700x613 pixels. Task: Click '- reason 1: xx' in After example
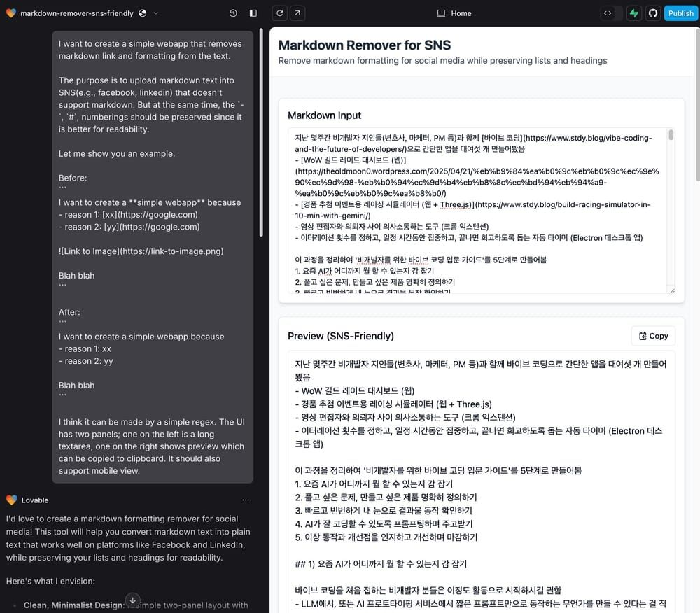point(85,349)
